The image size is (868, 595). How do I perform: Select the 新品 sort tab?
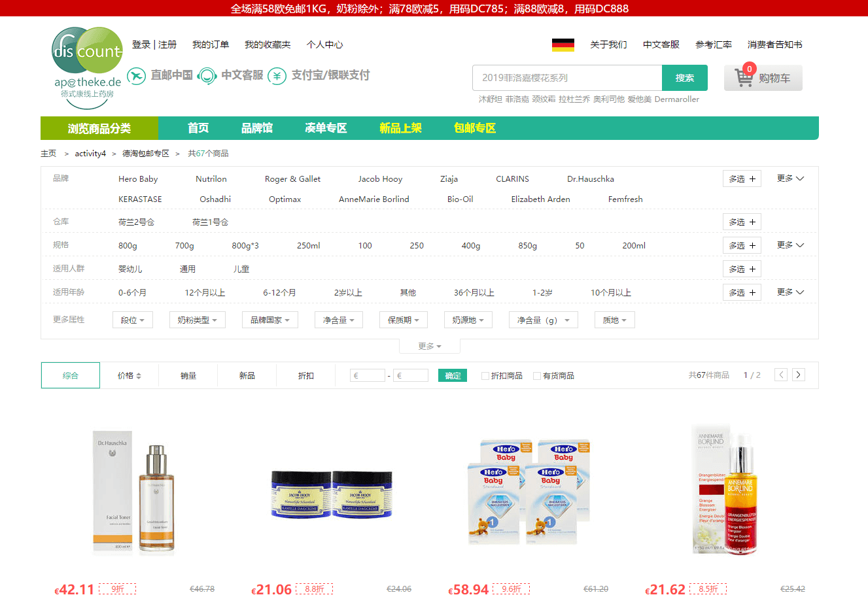point(247,375)
